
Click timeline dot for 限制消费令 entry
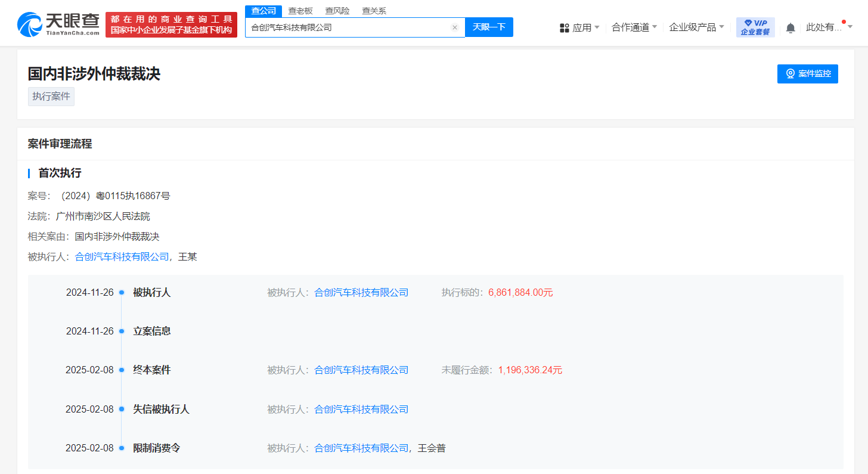(121, 448)
